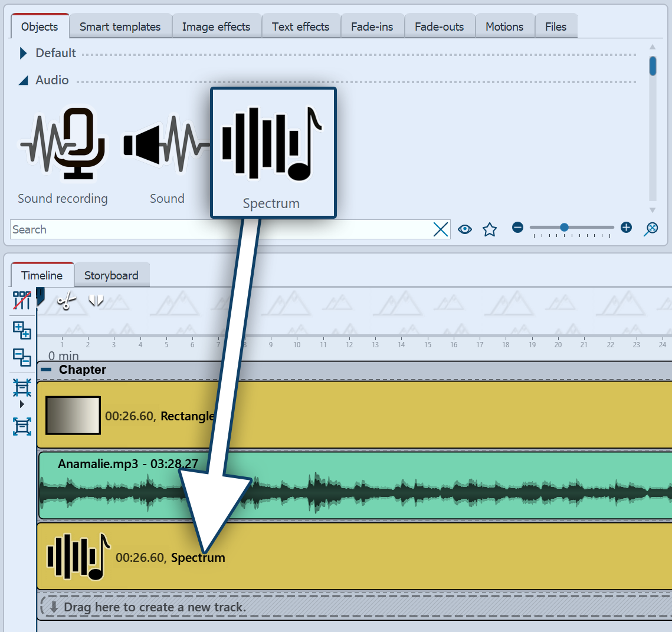The height and width of the screenshot is (632, 672).
Task: Click the remove track minus icon
Action: (22, 357)
